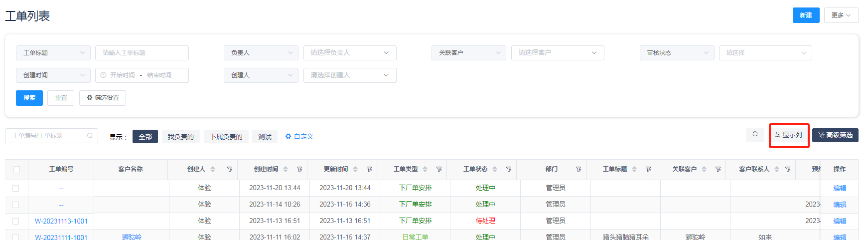868x240 pixels.
Task: Open the 更多 dropdown at top right
Action: click(x=841, y=15)
